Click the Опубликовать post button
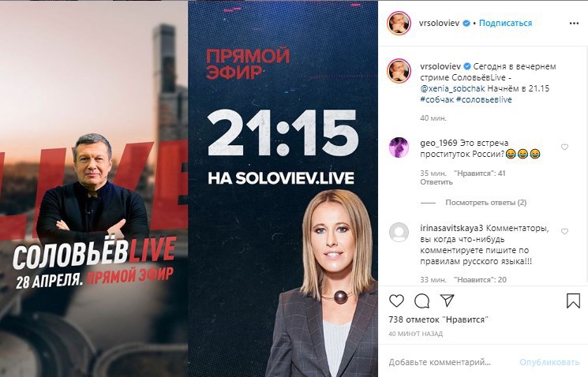The height and width of the screenshot is (377, 588). point(549,362)
